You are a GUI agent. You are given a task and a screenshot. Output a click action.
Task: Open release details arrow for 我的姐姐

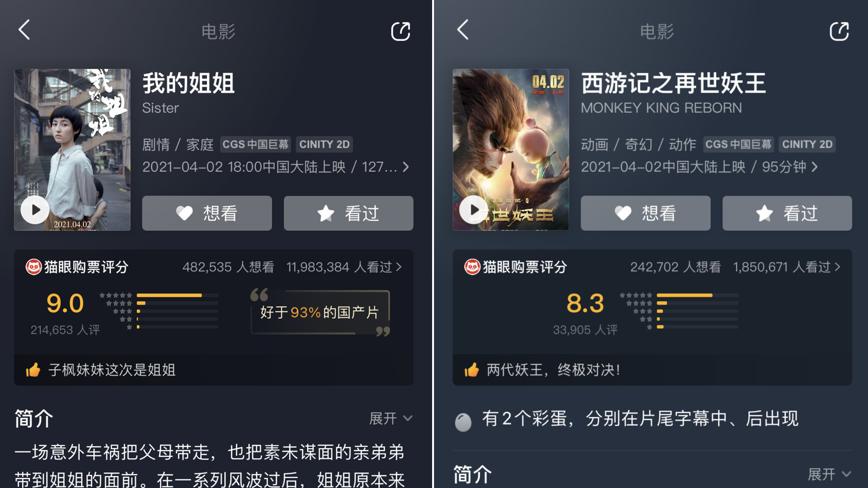pos(406,167)
